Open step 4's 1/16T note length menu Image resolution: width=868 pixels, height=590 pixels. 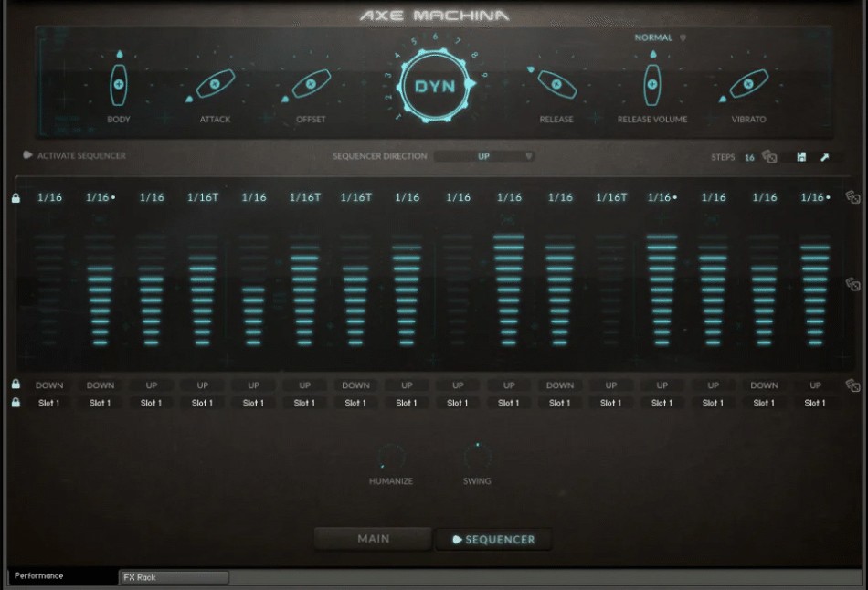point(203,197)
